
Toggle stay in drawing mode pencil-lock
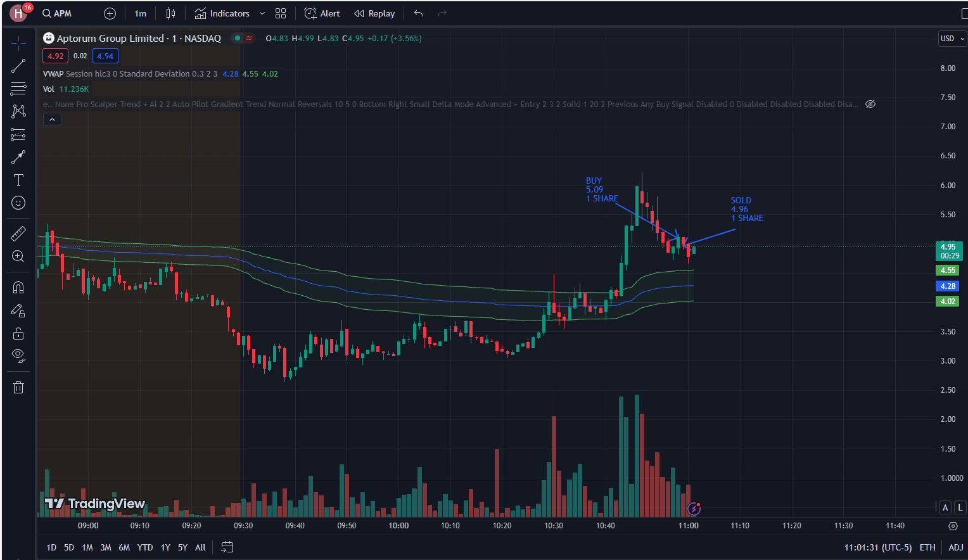click(x=18, y=310)
